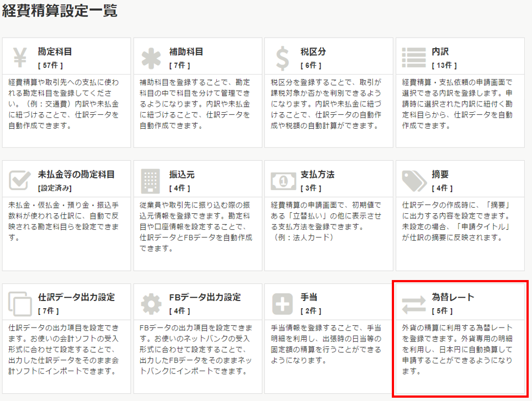Click the gear icon for FBデータ出力設定
The image size is (532, 401).
[x=151, y=303]
